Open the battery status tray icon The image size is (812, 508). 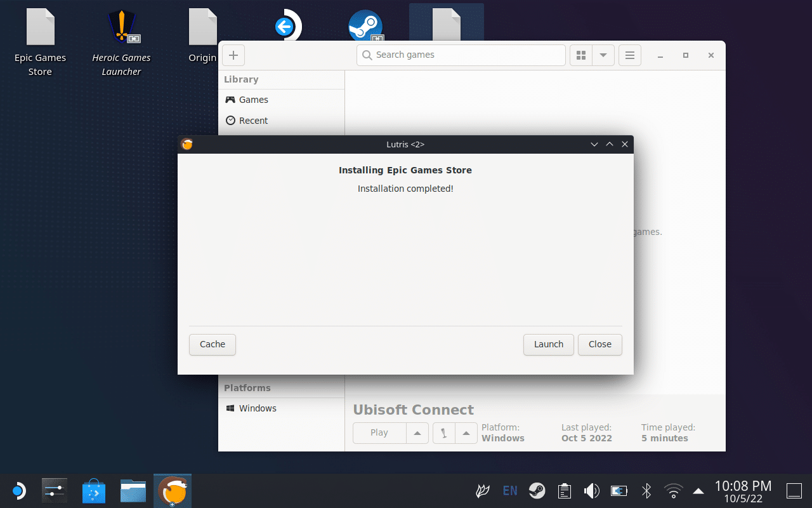point(619,491)
